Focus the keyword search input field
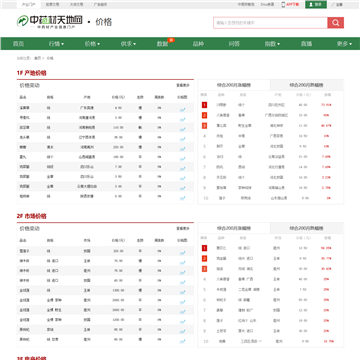 270,23
